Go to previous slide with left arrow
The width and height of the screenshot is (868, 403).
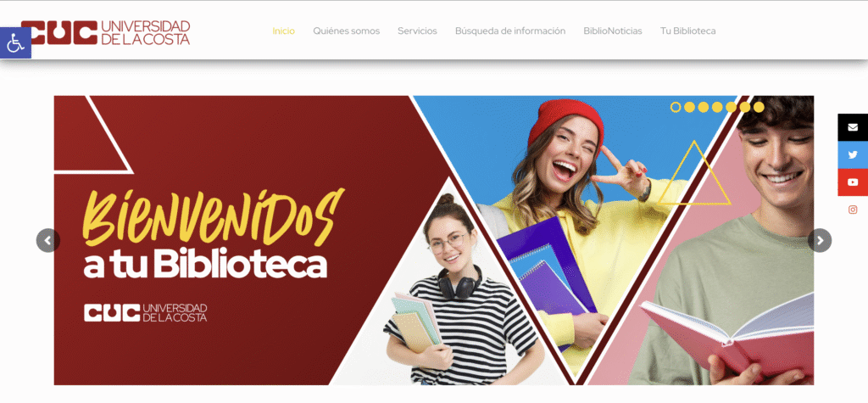point(48,241)
